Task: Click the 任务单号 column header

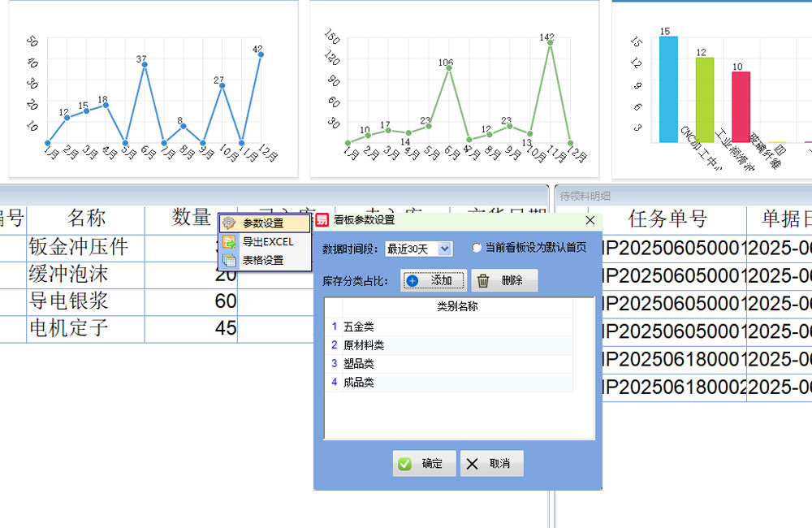Action: click(667, 219)
